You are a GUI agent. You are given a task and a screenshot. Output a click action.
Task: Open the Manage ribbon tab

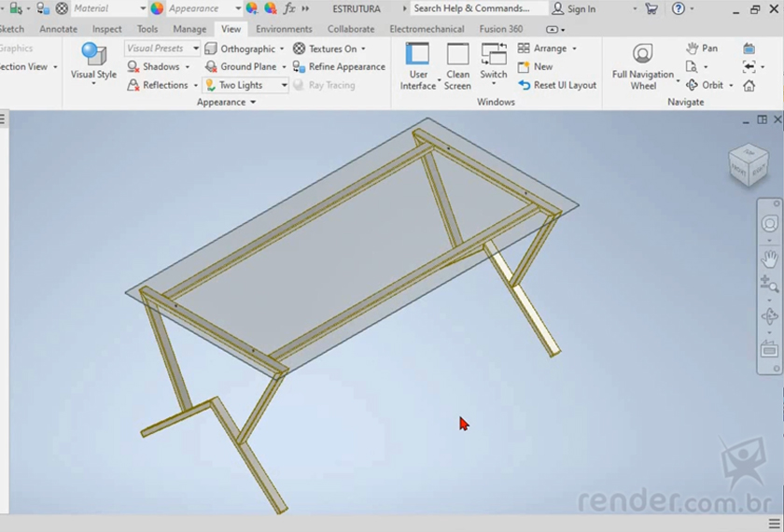click(189, 29)
